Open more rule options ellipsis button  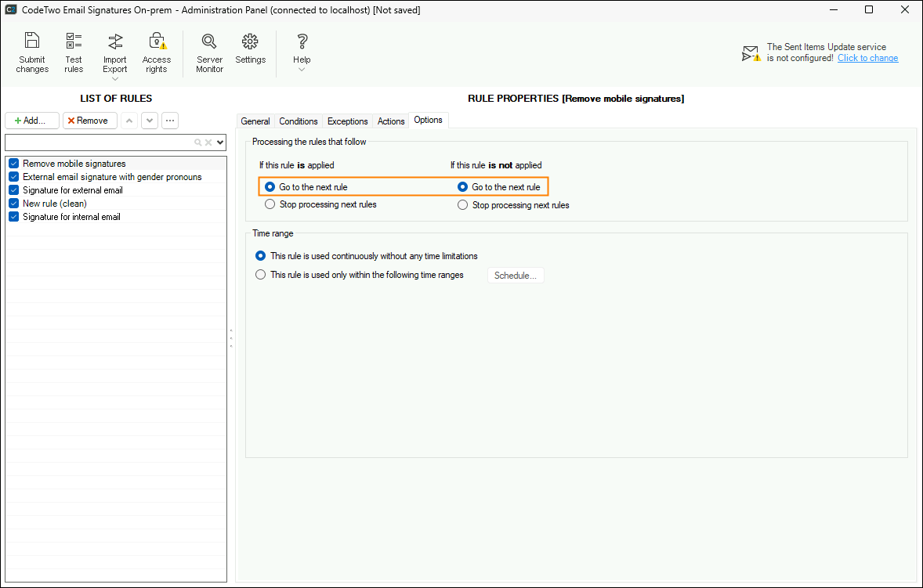click(170, 121)
